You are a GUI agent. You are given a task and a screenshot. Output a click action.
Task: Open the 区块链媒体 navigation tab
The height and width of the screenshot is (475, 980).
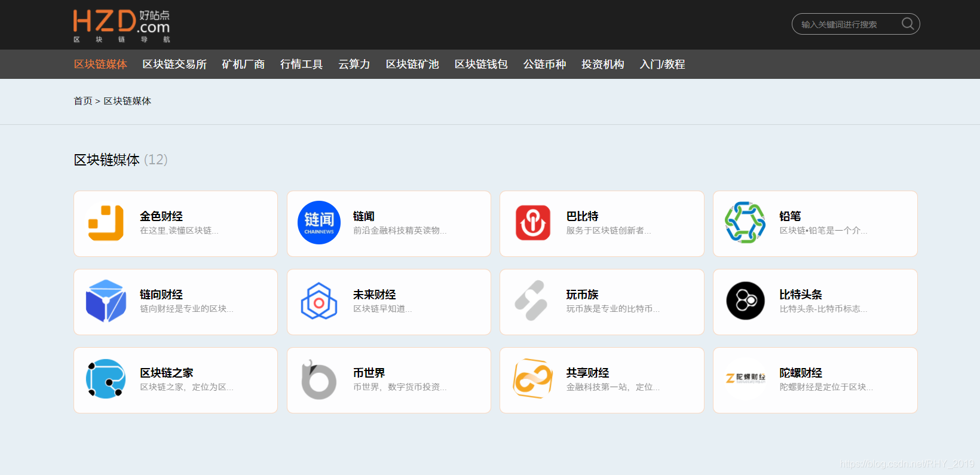click(100, 64)
